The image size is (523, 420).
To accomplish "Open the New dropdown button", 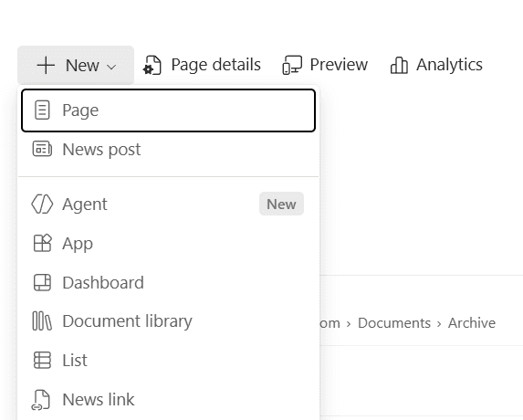I will point(76,65).
